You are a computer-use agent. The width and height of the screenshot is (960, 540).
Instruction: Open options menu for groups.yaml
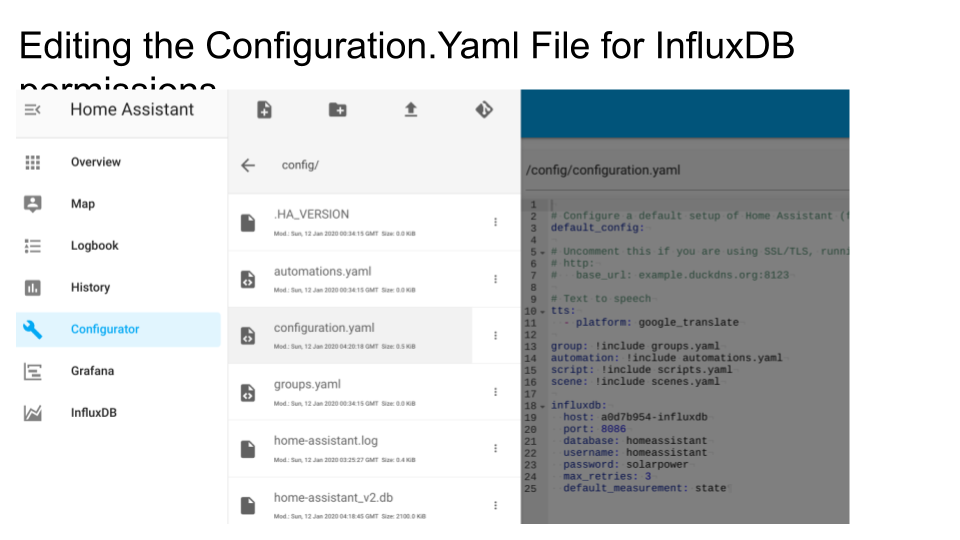pyautogui.click(x=495, y=392)
